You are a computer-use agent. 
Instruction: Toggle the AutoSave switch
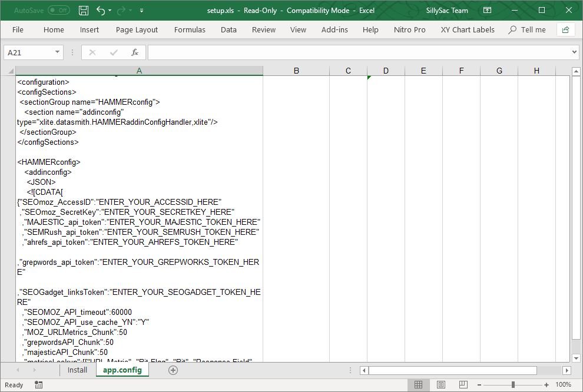58,11
